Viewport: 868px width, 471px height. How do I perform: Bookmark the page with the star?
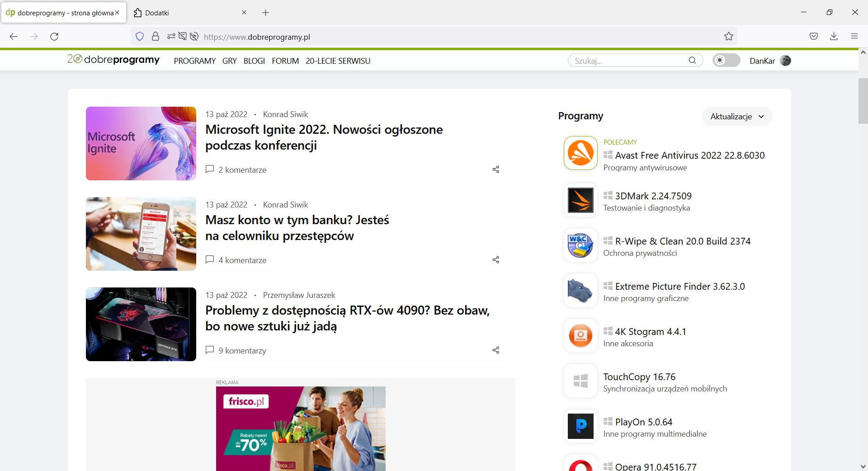[x=728, y=36]
